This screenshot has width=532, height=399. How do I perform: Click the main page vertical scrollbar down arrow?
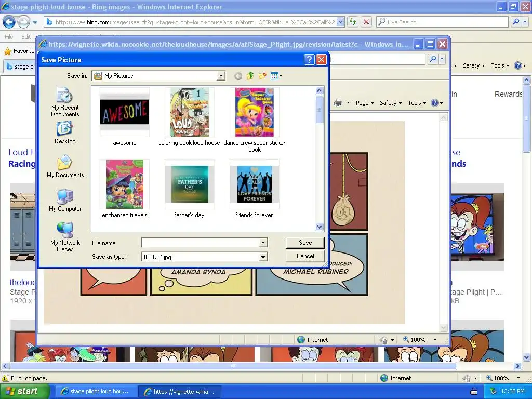pyautogui.click(x=526, y=357)
